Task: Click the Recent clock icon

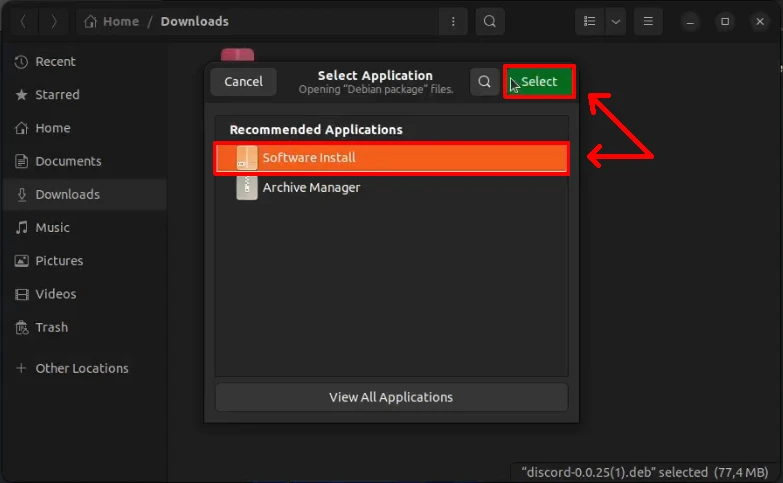Action: click(x=21, y=62)
